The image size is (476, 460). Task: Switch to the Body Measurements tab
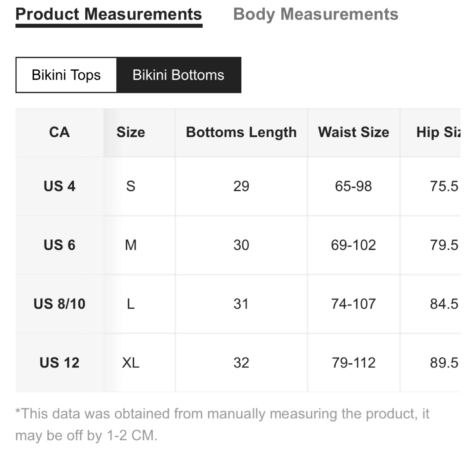(x=316, y=14)
